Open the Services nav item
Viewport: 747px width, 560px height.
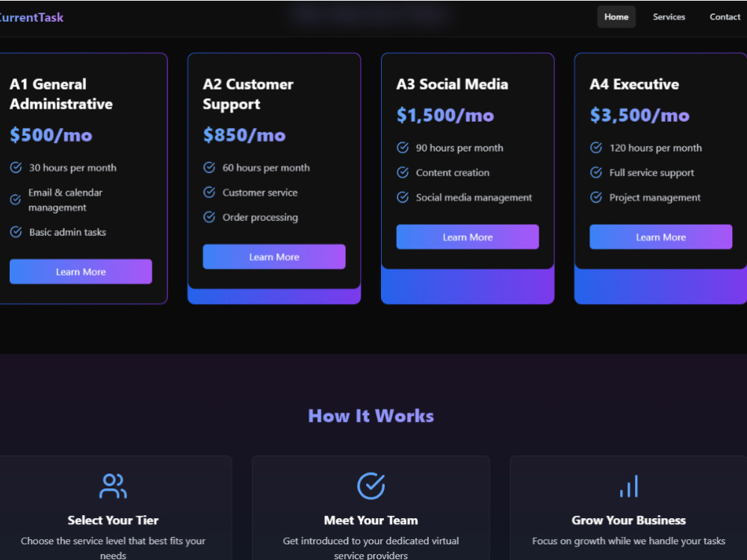[x=669, y=16]
